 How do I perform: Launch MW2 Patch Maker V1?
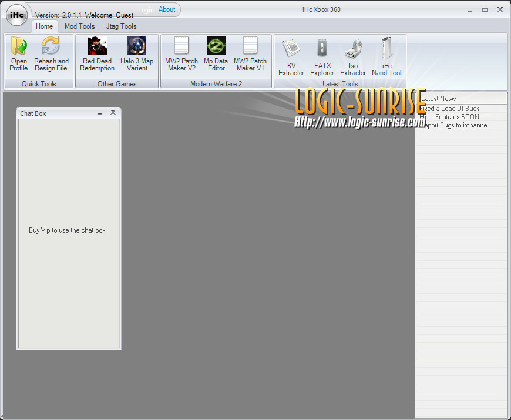[250, 54]
